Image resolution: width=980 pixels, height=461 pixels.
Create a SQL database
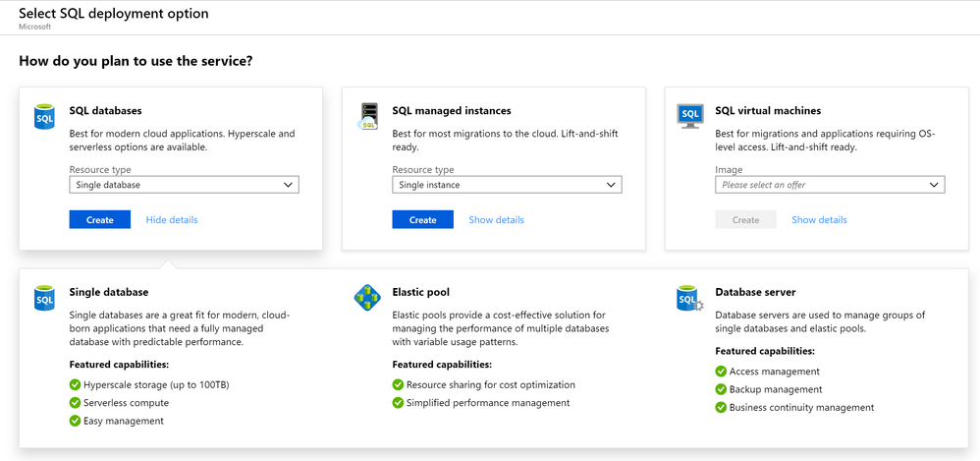point(100,220)
